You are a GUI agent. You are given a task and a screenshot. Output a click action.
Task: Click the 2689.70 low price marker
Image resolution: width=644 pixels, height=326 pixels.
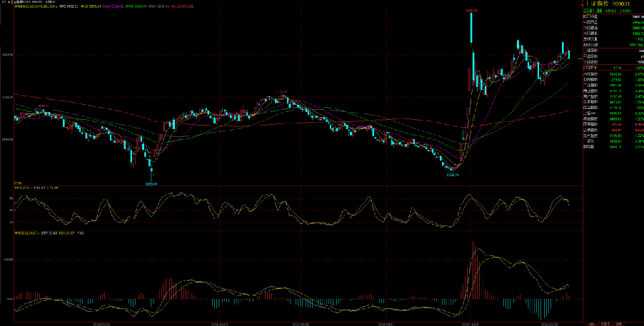451,174
